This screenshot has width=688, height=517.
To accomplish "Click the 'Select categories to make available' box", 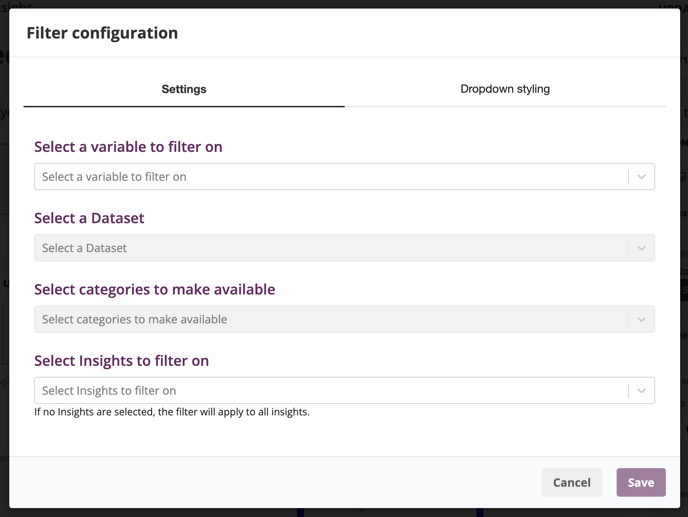I will click(344, 319).
